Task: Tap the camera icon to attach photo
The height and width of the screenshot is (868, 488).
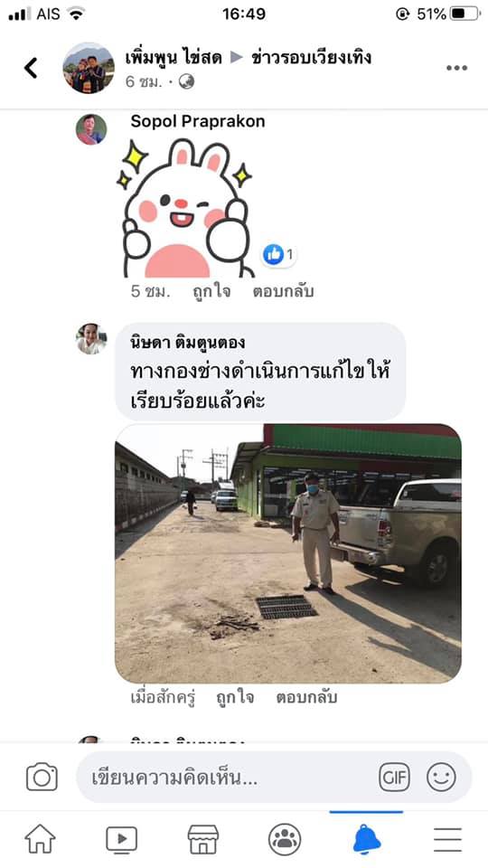Action: click(42, 777)
